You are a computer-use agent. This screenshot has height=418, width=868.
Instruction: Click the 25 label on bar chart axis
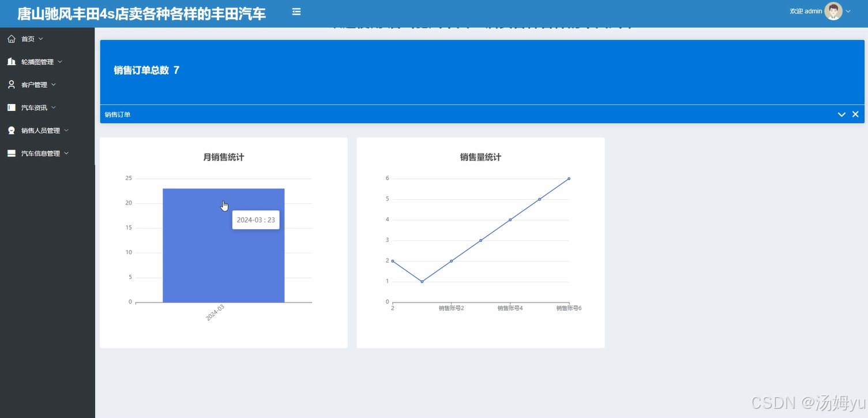129,178
